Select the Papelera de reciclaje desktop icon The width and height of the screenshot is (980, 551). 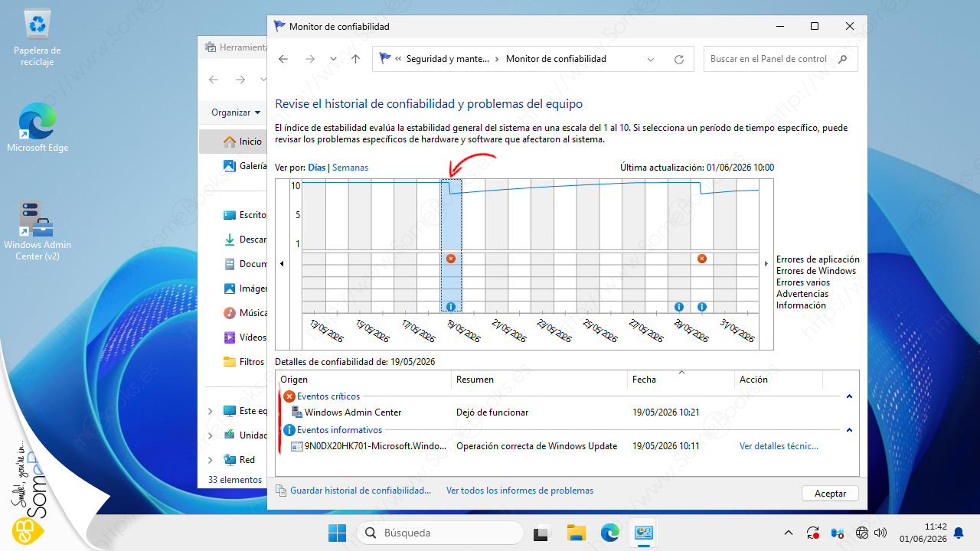38,37
